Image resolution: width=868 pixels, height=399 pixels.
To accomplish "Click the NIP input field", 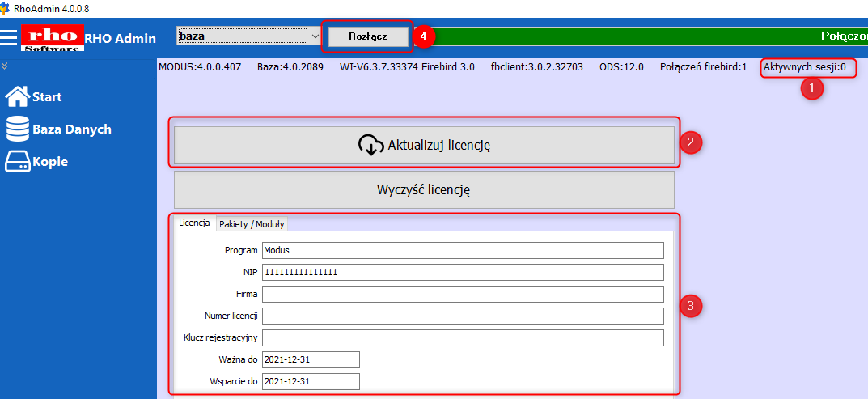I will point(463,272).
